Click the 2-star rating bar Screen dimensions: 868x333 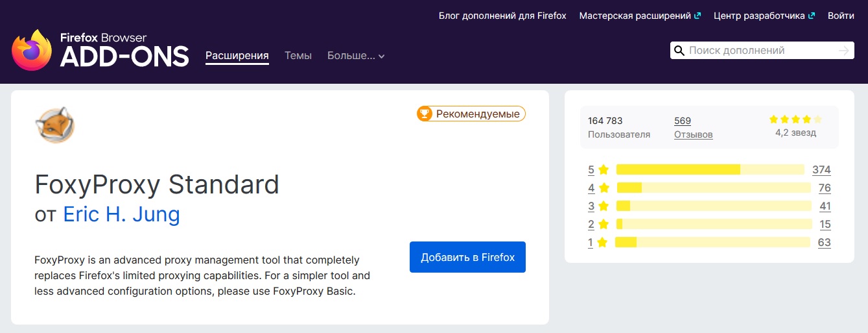click(714, 225)
